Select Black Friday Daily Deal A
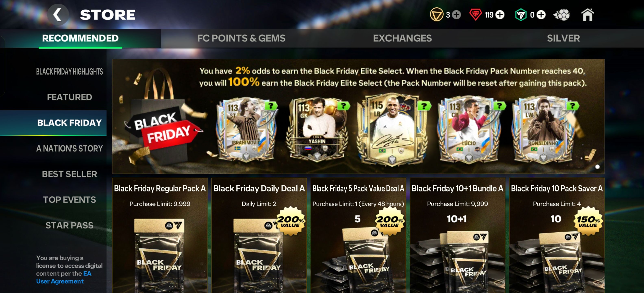Screen dimensions: 644x293 coord(259,235)
